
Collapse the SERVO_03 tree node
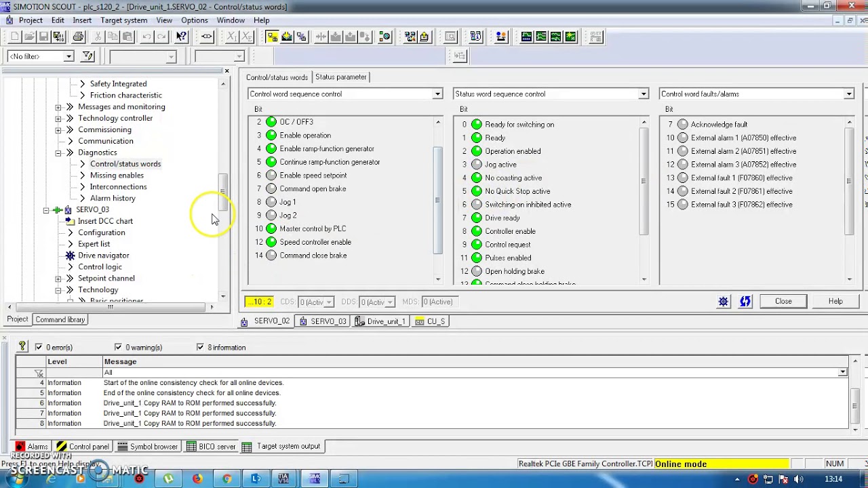click(46, 210)
